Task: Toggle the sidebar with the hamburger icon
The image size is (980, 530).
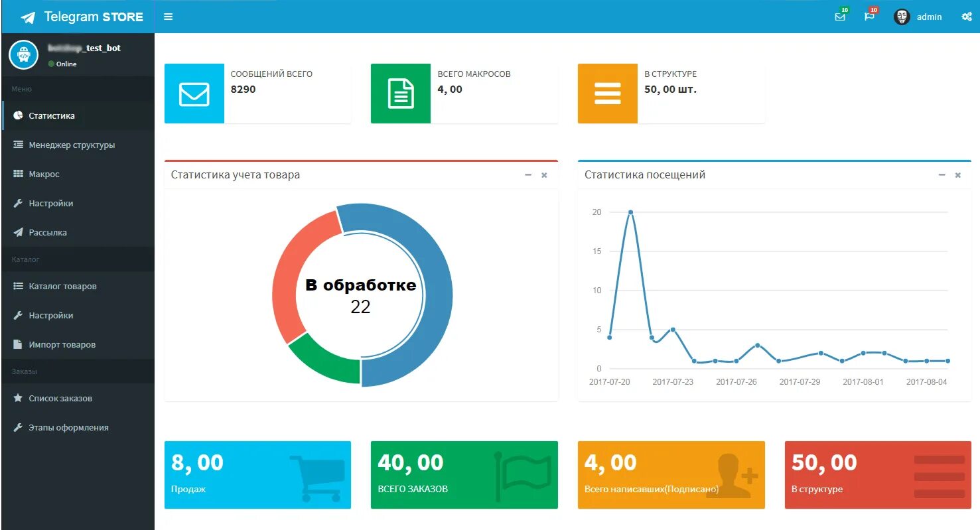Action: point(168,17)
